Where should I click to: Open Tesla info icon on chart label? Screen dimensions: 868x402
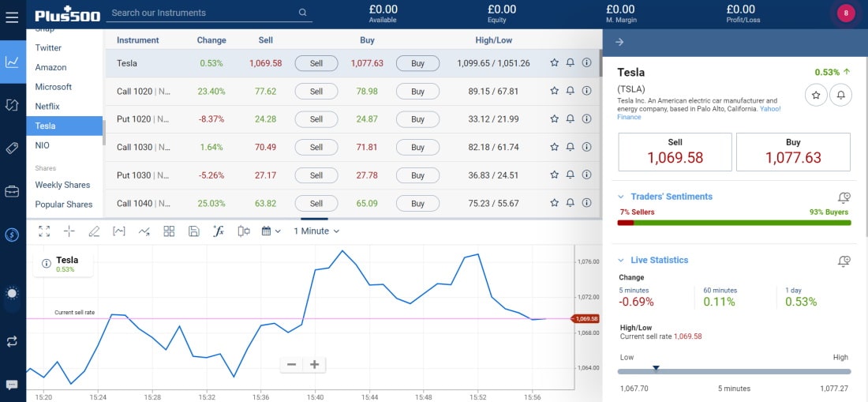pyautogui.click(x=47, y=264)
